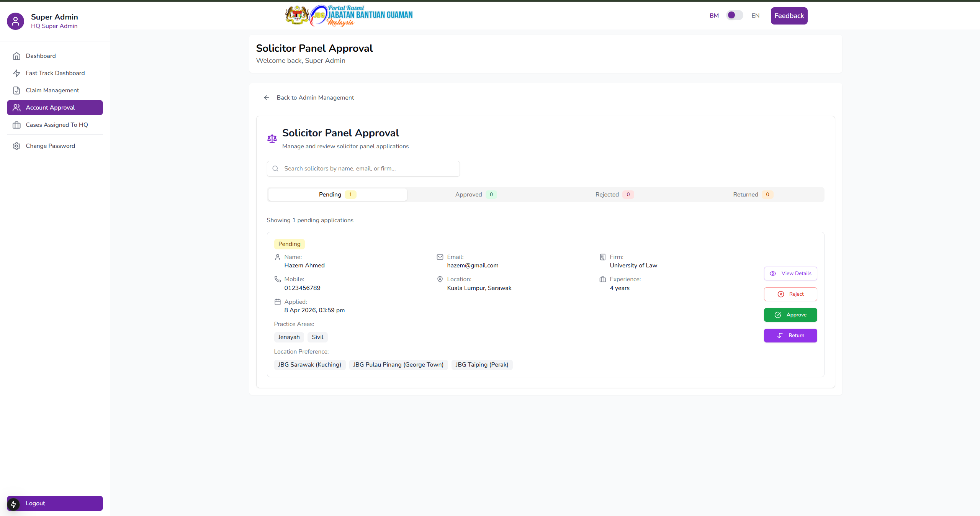Screen dimensions: 980x516
Task: Click the Claim Management document icon
Action: click(16, 90)
